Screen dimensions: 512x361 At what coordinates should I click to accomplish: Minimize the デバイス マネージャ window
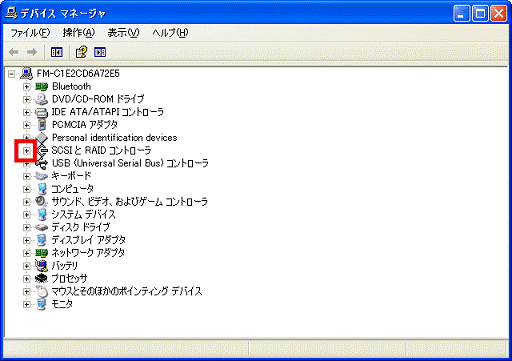462,14
